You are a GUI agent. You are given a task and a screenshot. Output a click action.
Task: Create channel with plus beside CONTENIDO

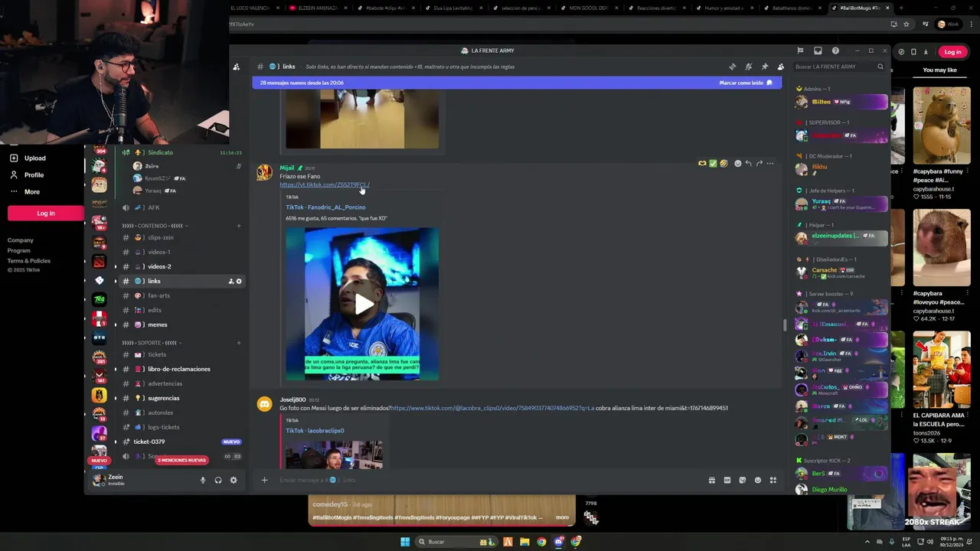click(x=238, y=226)
